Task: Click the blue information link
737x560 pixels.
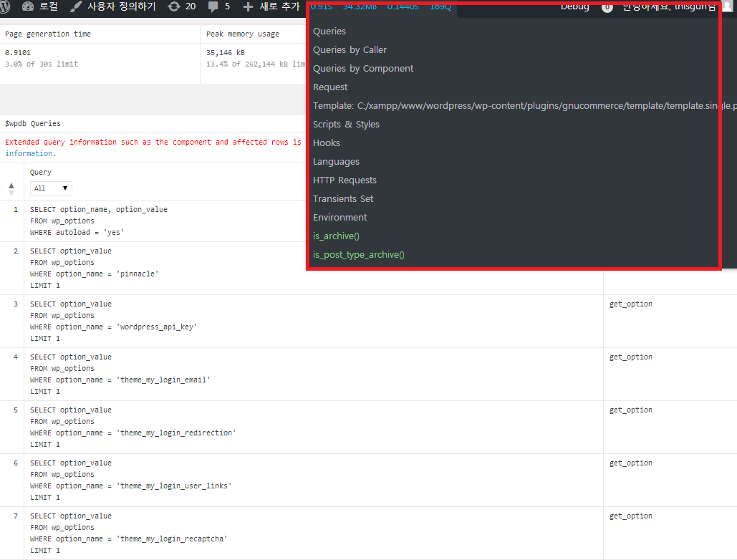Action: tap(29, 153)
